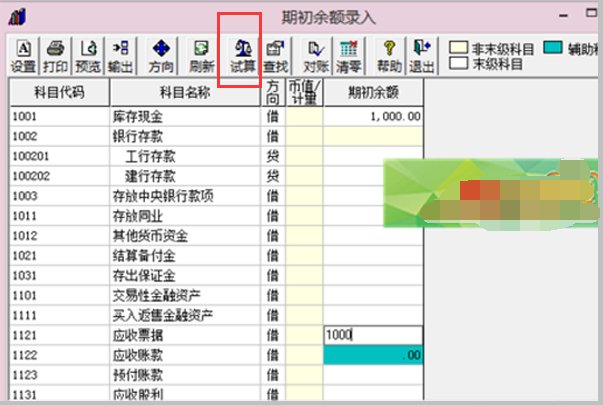Viewport: 603px width, 405px height.
Task: Select the 库存现金 balance cell 1,000.00
Action: (x=373, y=117)
